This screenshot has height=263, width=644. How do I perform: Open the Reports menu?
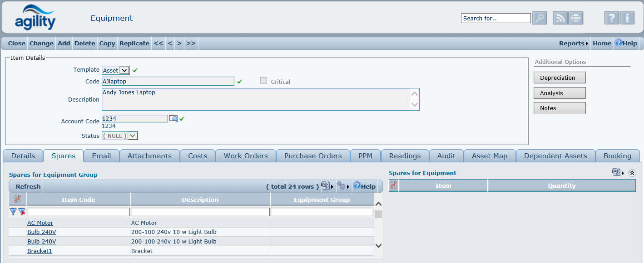click(x=573, y=44)
